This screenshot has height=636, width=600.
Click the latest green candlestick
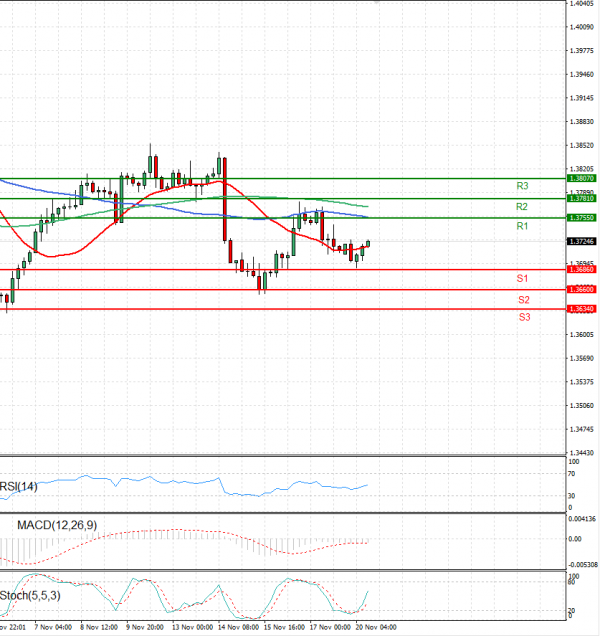(368, 243)
